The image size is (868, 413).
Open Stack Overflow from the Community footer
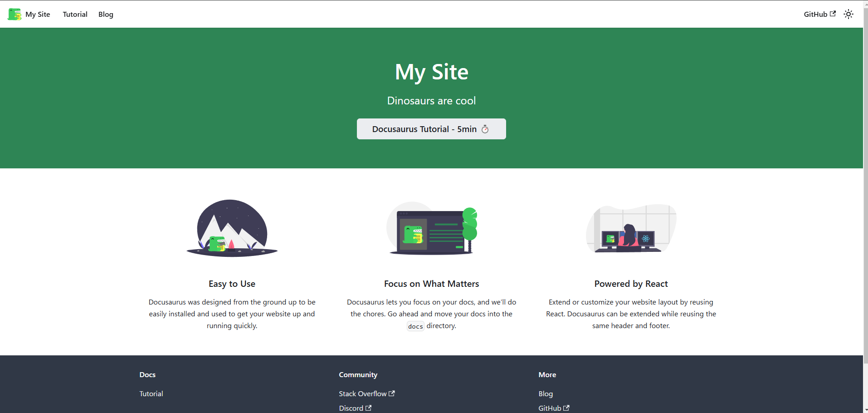[362, 393]
